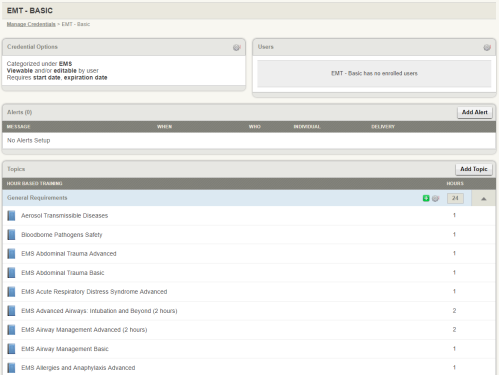Image resolution: width=499 pixels, height=375 pixels.
Task: Click the HOURS column header in Topics
Action: [x=455, y=183]
